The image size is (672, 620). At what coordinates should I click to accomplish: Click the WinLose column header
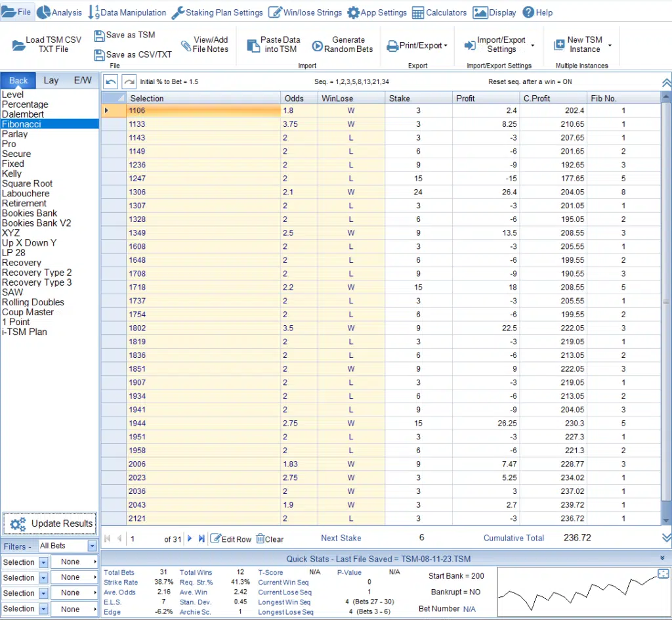pos(352,98)
